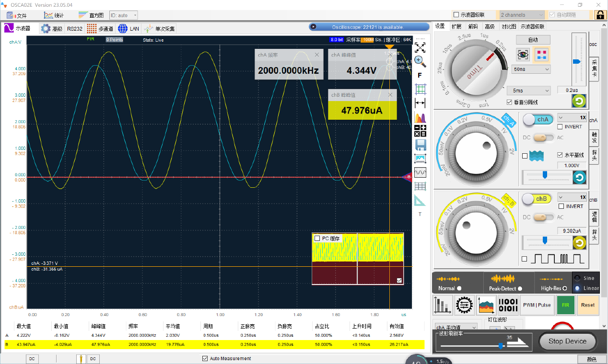Click the floppy disk save icon
Image resolution: width=608 pixels, height=364 pixels.
(421, 145)
